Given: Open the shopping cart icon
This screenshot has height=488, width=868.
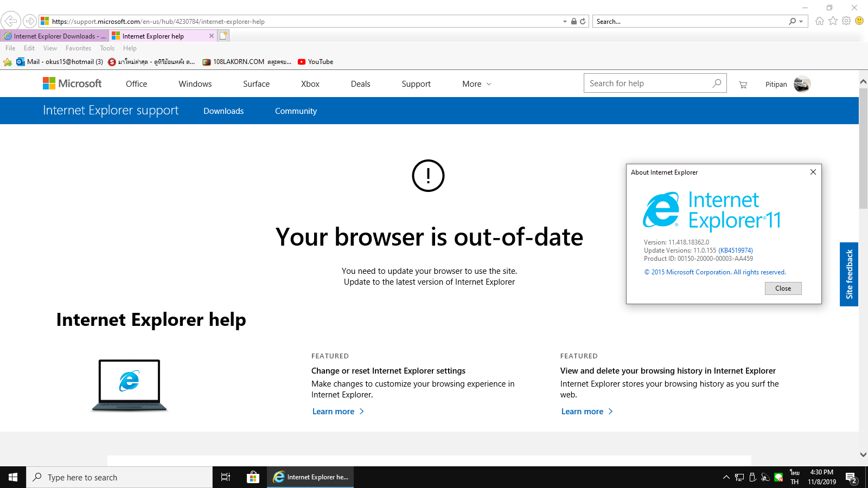Looking at the screenshot, I should tap(743, 85).
